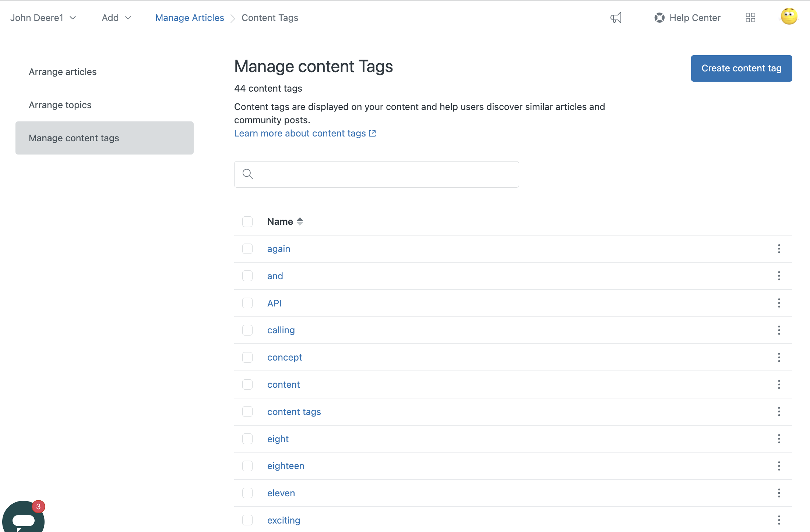This screenshot has width=810, height=532.
Task: Click the Help Center life ring icon
Action: [x=659, y=17]
